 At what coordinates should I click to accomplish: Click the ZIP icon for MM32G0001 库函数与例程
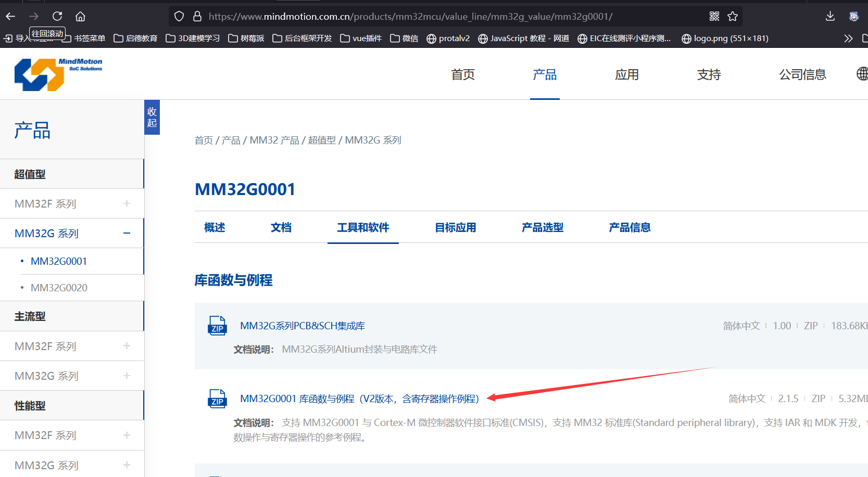(217, 399)
